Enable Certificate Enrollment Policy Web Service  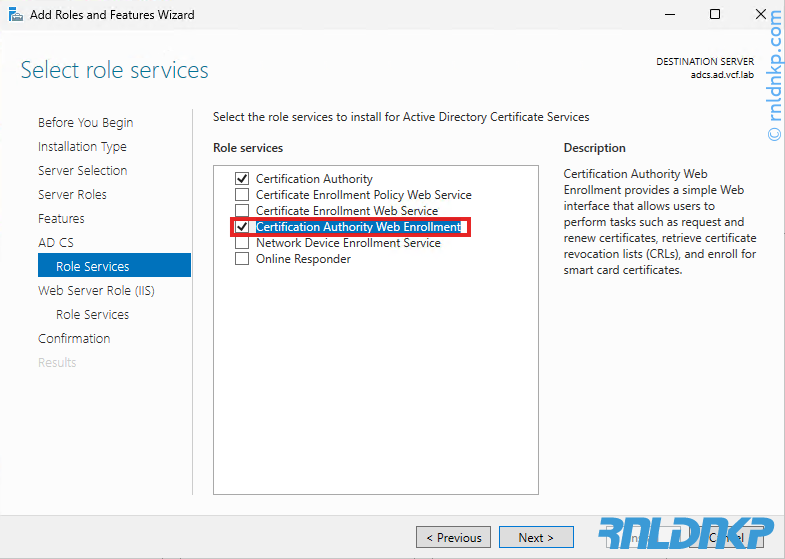tap(241, 195)
